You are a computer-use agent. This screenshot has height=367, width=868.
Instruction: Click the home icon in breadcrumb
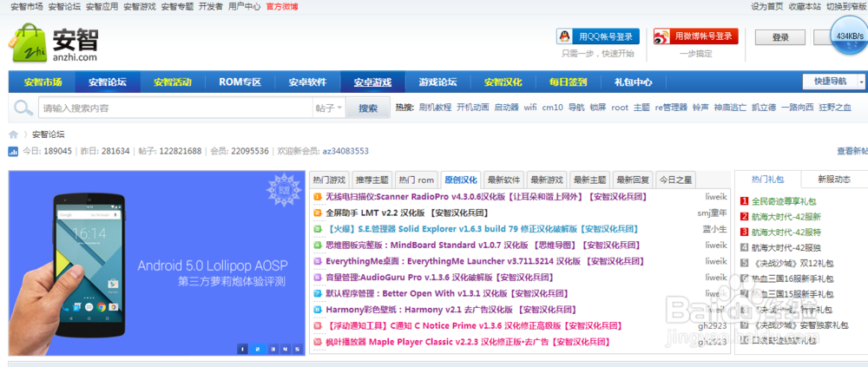pos(13,134)
